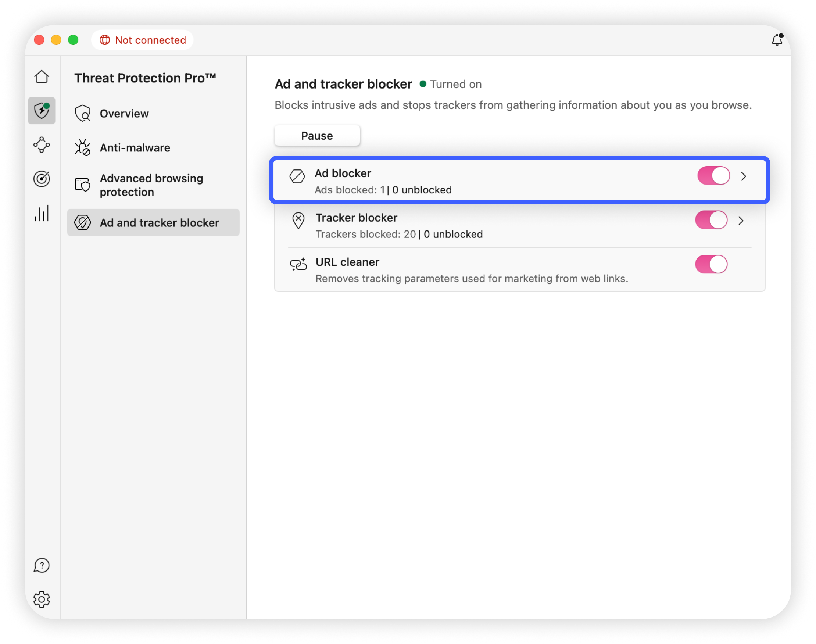Screen dimensions: 816x644
Task: Open the Overview menu item
Action: tap(124, 114)
